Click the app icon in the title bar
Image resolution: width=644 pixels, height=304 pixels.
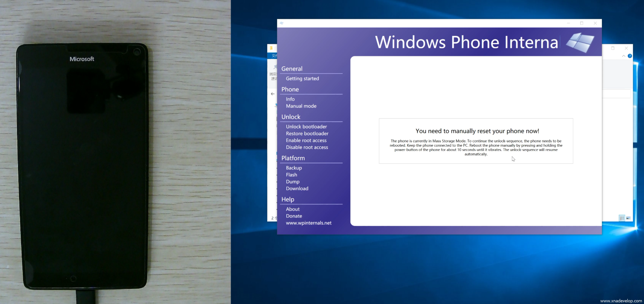pyautogui.click(x=282, y=23)
